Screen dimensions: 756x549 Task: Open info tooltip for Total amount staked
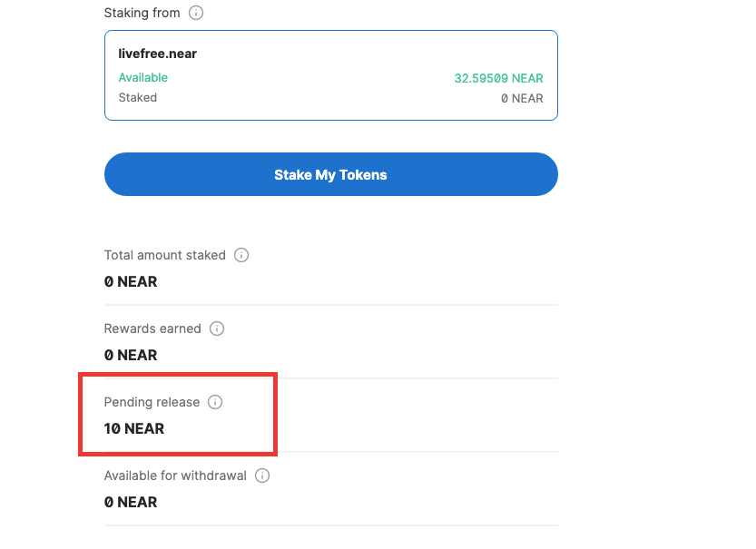coord(241,255)
